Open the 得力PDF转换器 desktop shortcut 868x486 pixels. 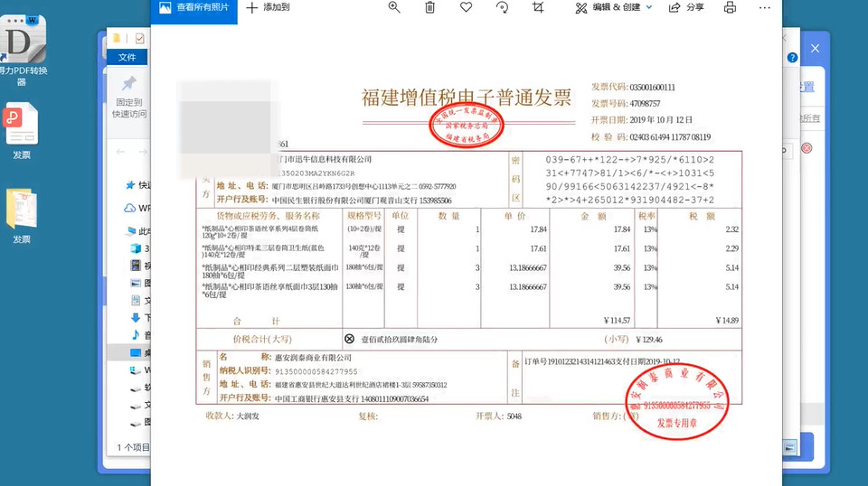click(x=22, y=51)
